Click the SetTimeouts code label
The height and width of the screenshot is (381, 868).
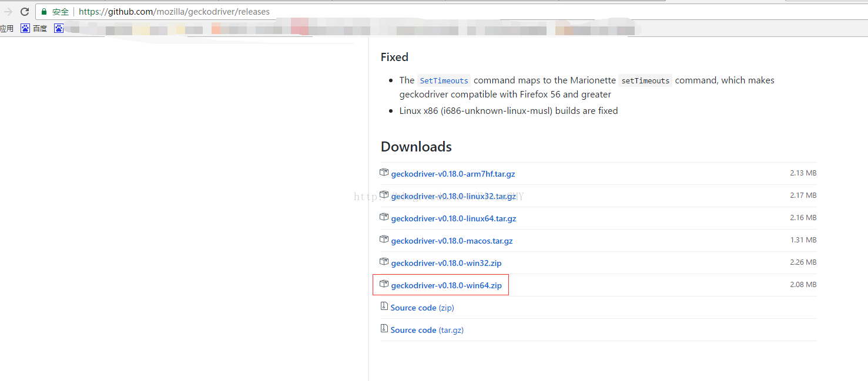pyautogui.click(x=444, y=80)
